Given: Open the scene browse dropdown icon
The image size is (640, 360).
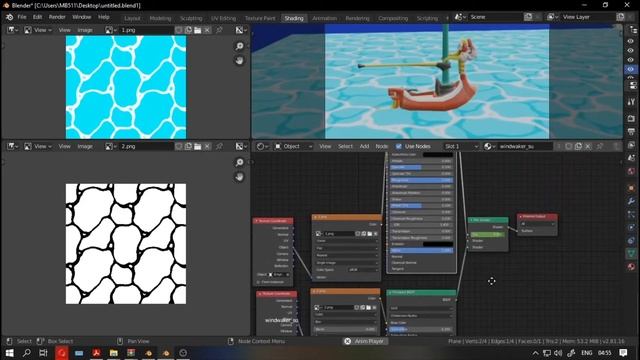Looking at the screenshot, I should (x=460, y=17).
